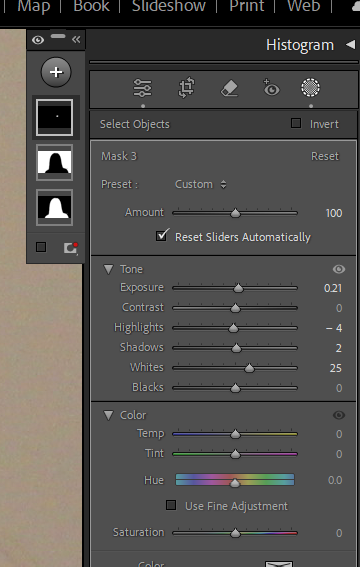Select the Masking tool icon
The width and height of the screenshot is (360, 567).
tap(310, 88)
